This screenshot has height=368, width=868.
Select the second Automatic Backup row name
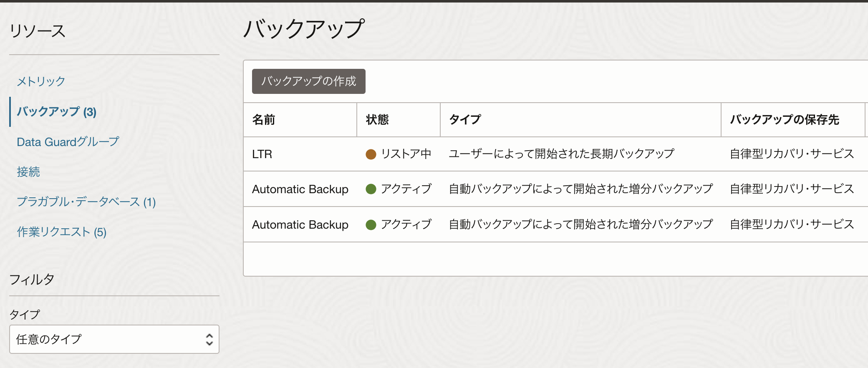point(300,225)
